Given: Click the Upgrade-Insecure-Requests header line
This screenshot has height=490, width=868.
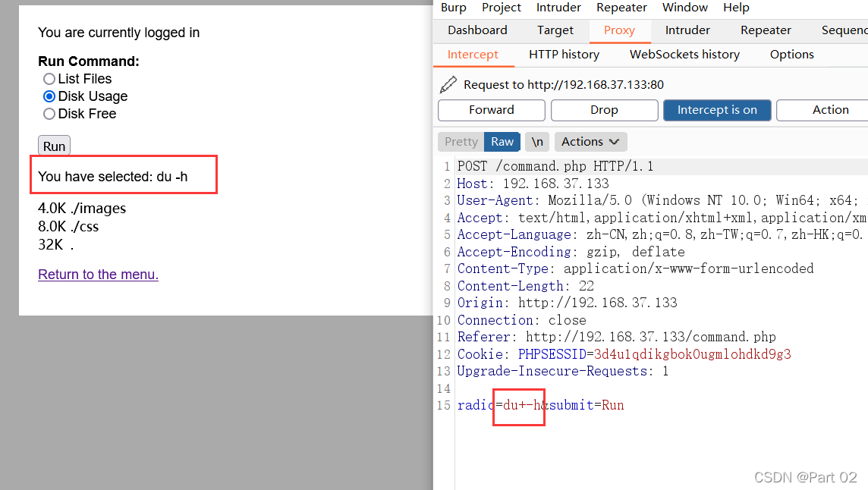Looking at the screenshot, I should tap(562, 371).
